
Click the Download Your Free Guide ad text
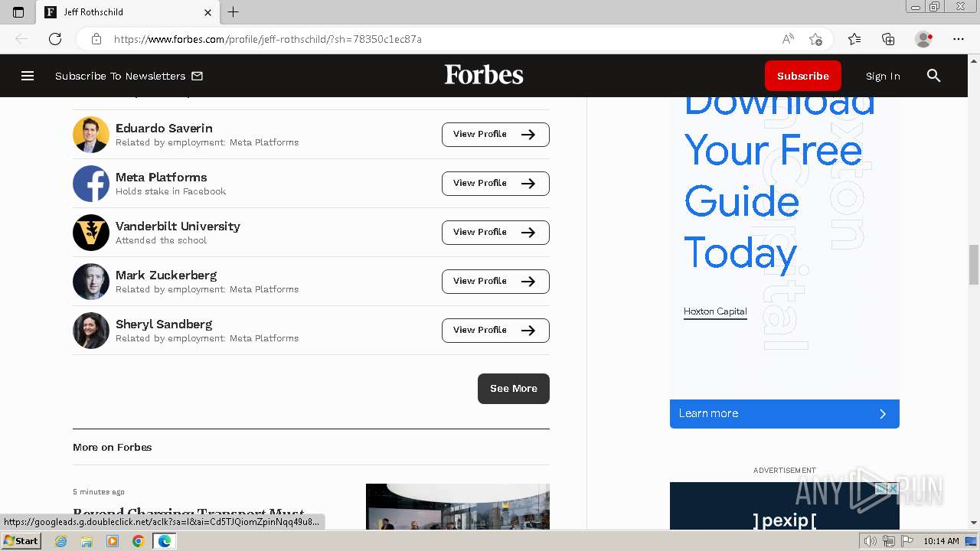point(779,184)
